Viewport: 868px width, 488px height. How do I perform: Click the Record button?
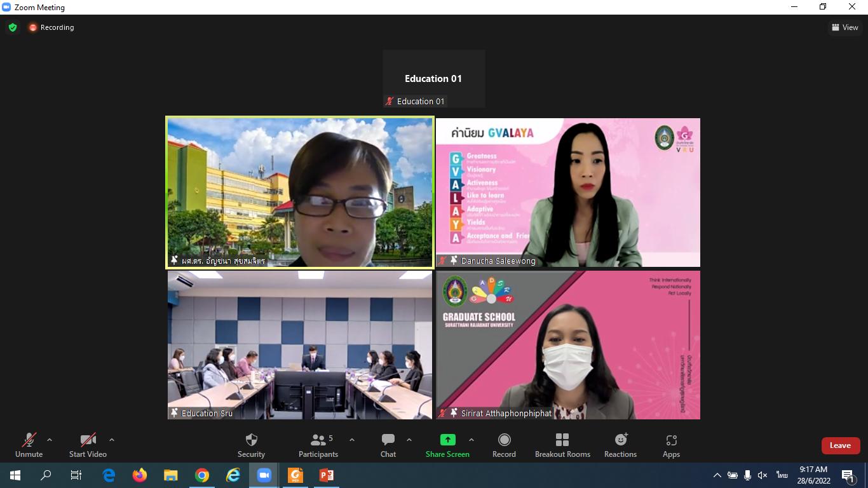[504, 445]
